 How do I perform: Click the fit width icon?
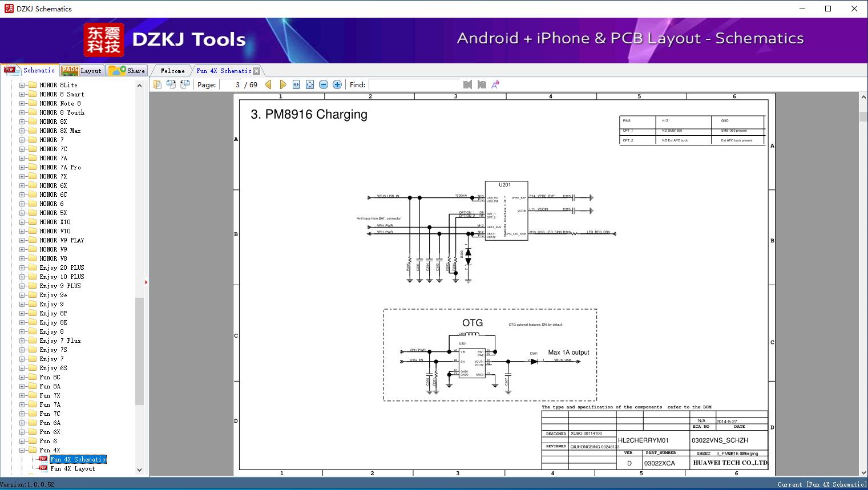click(x=296, y=84)
